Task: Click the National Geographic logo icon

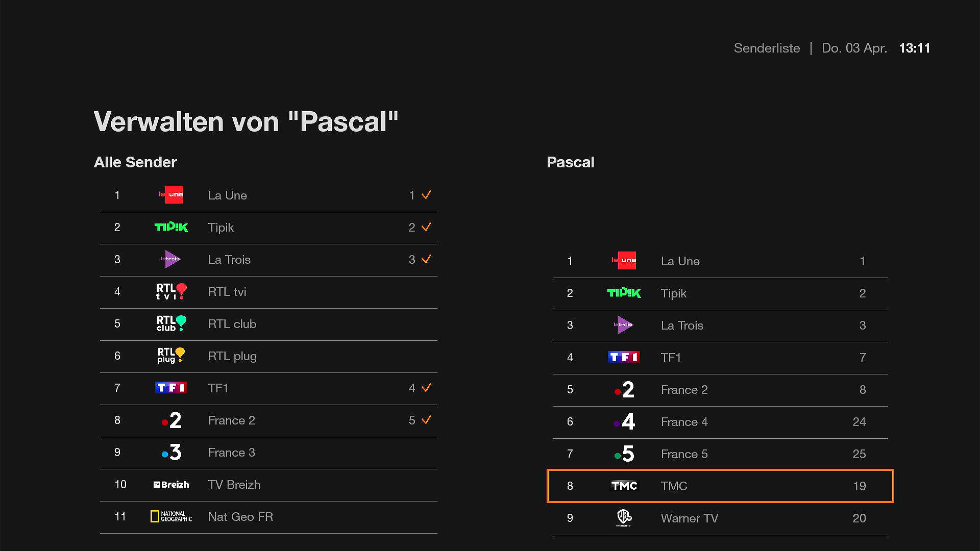Action: click(171, 517)
